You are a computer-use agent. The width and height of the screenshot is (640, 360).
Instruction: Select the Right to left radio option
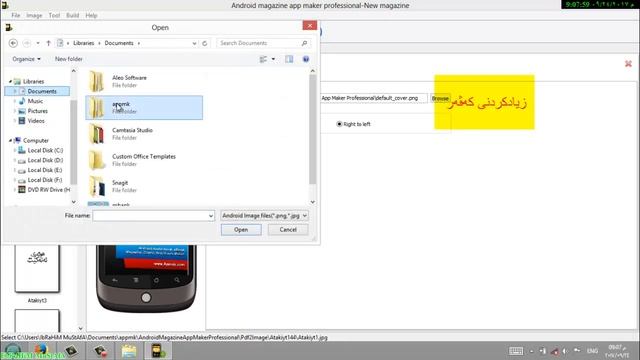353,124
